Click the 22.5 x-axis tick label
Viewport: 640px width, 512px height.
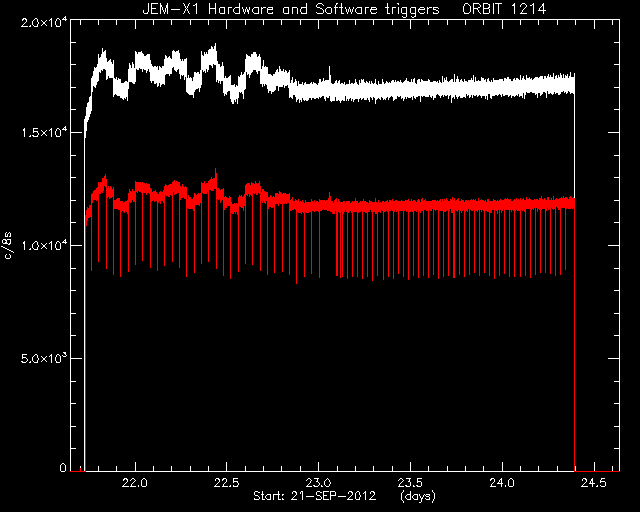click(x=227, y=483)
